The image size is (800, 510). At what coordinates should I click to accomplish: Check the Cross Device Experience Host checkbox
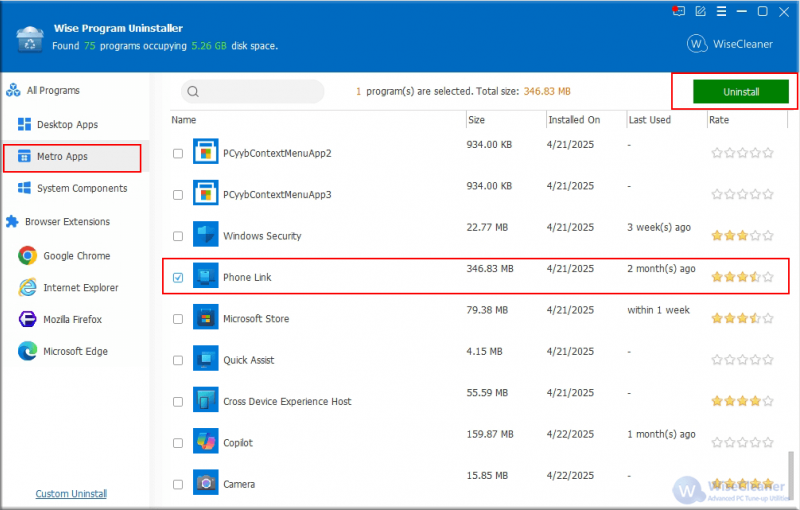178,401
